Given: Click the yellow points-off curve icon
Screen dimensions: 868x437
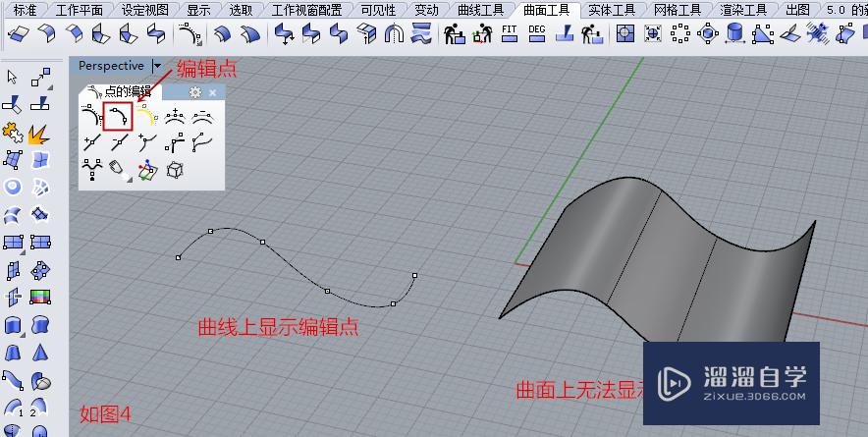Looking at the screenshot, I should (146, 116).
